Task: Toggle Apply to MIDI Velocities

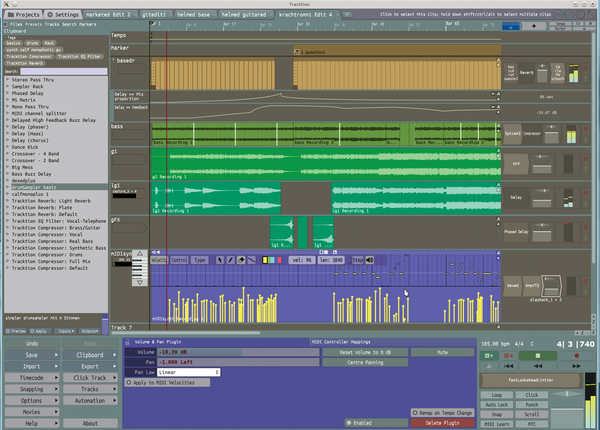Action: 167,383
